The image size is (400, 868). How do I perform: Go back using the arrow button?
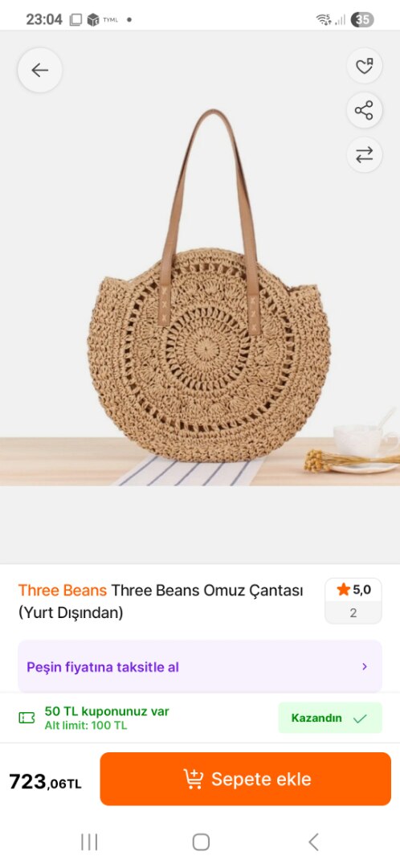click(40, 70)
